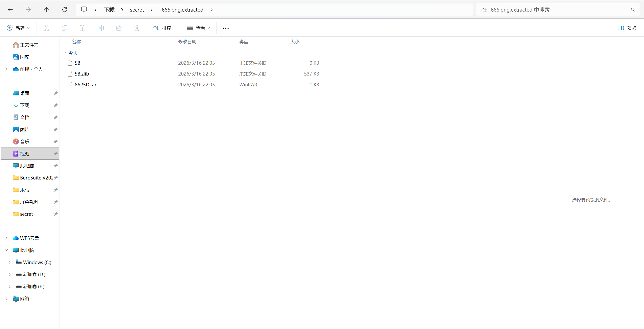Expand the Windows (C:) drive tree
This screenshot has height=329, width=644.
pyautogui.click(x=10, y=262)
